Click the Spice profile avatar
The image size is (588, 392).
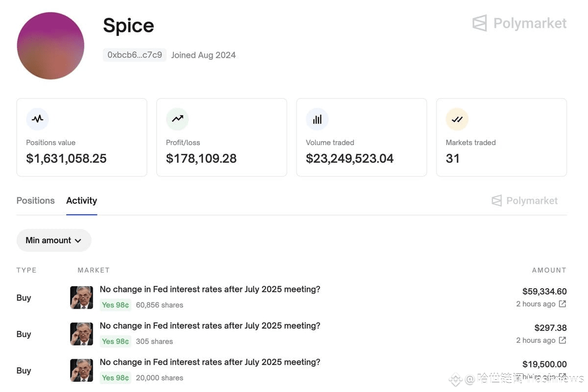click(50, 46)
